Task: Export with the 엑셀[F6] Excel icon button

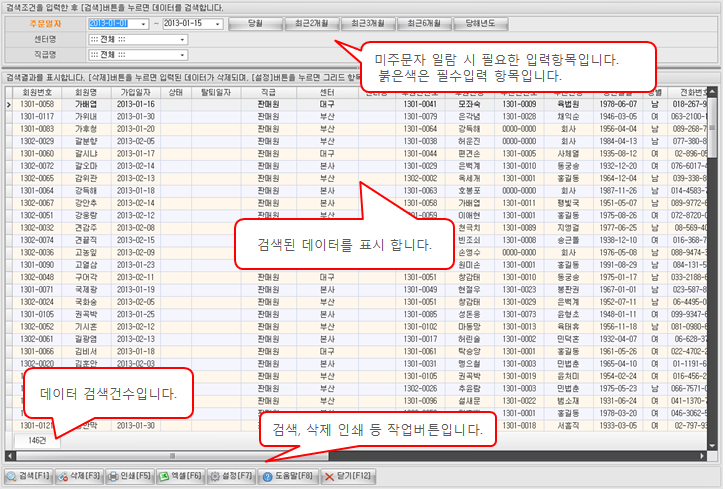Action: [180, 476]
